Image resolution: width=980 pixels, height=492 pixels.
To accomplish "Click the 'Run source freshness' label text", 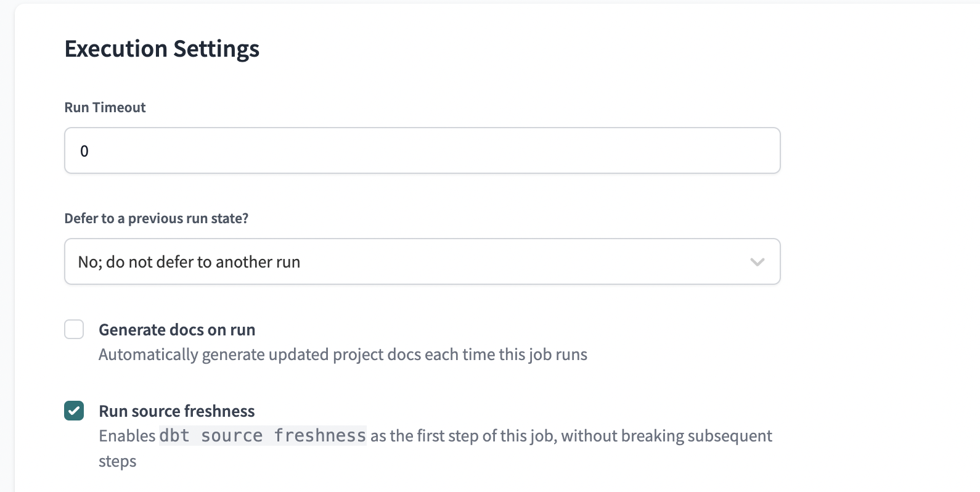I will click(177, 411).
